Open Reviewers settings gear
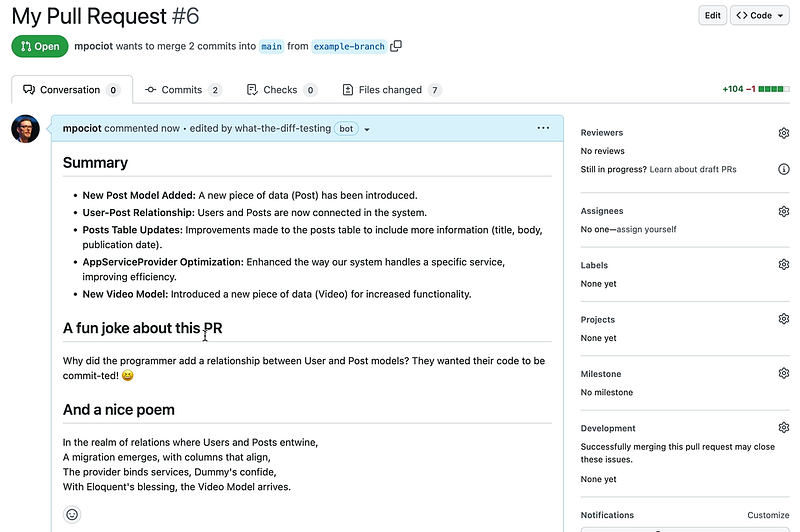This screenshot has width=800, height=532. [784, 133]
